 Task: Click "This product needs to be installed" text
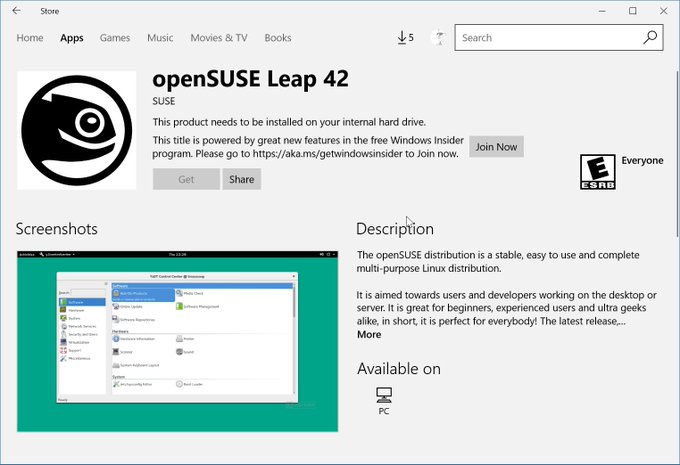pos(289,122)
